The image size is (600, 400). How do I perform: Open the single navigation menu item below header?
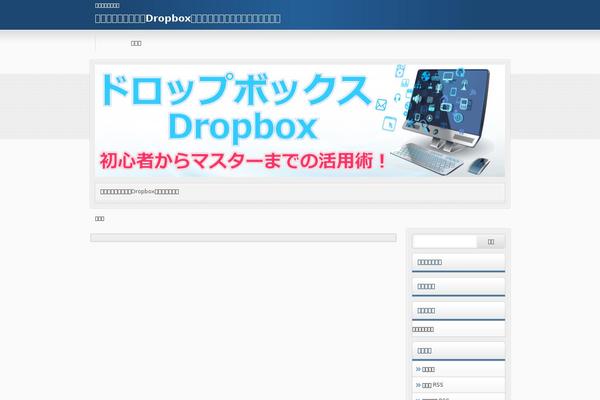pos(136,43)
